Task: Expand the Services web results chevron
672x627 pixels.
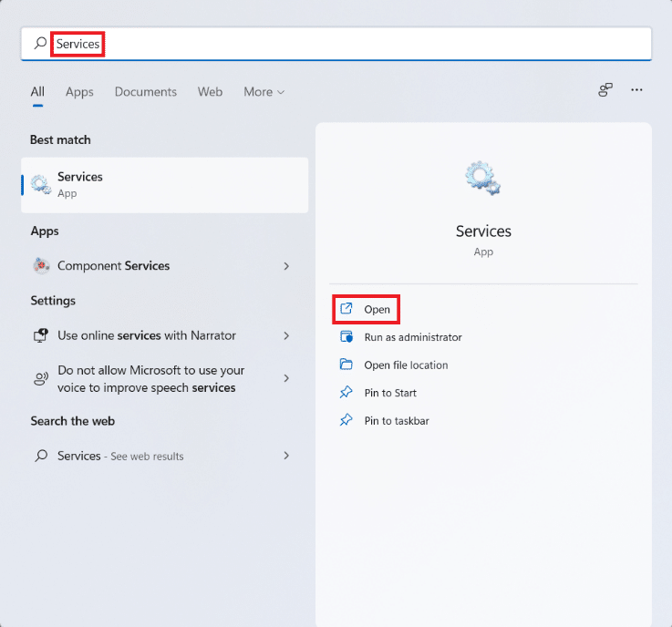Action: [x=286, y=456]
